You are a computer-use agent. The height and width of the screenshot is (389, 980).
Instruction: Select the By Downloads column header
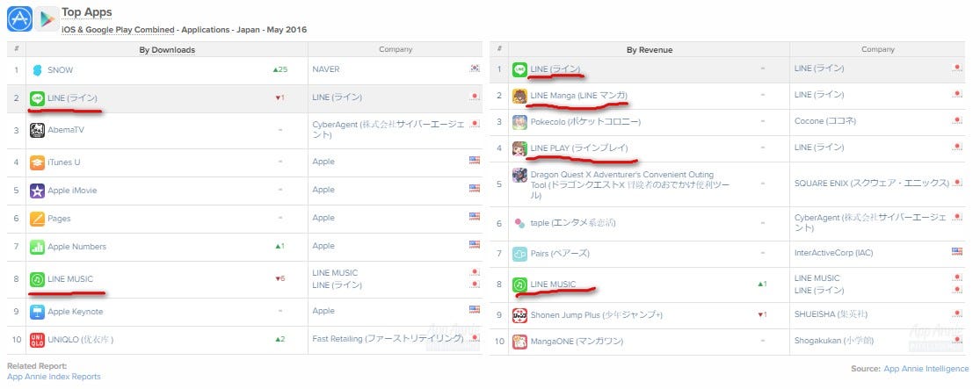click(167, 50)
